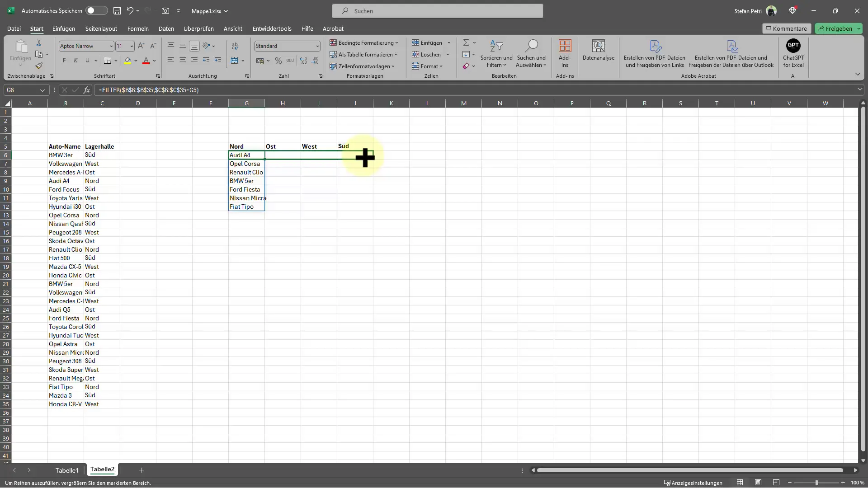Viewport: 868px width, 488px height.
Task: Apply the red font color
Action: click(x=146, y=61)
